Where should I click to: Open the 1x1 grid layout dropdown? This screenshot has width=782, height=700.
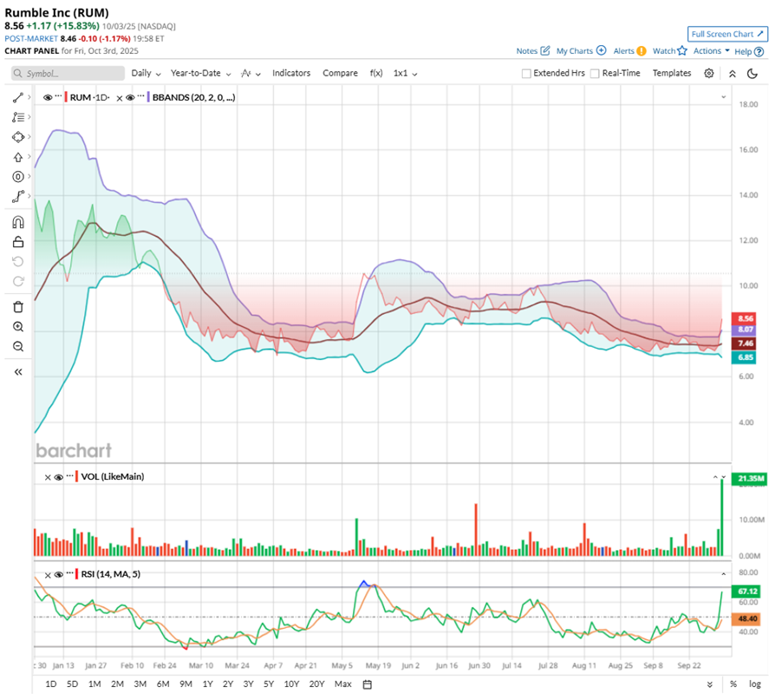pyautogui.click(x=405, y=74)
